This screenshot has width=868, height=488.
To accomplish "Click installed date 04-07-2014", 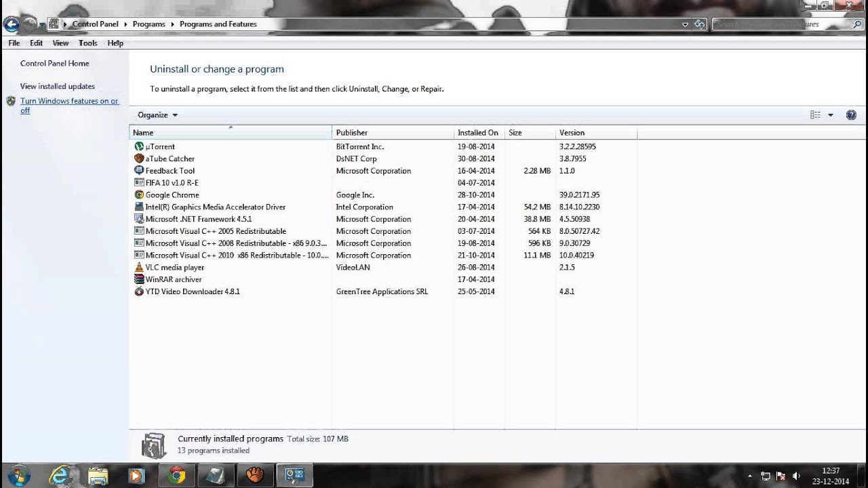I will pyautogui.click(x=476, y=183).
